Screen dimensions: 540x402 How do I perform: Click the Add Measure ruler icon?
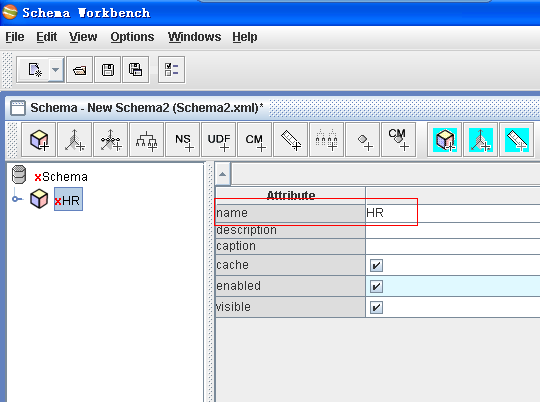290,140
